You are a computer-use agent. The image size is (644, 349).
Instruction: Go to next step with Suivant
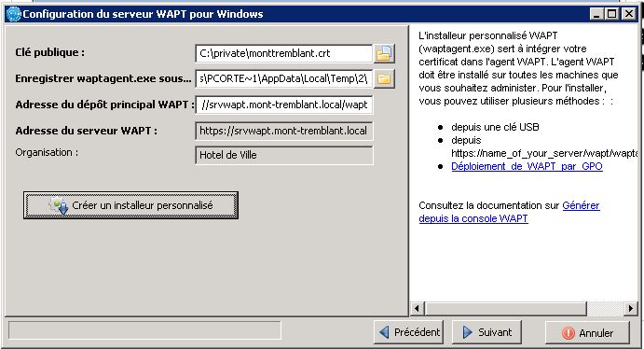pos(486,331)
